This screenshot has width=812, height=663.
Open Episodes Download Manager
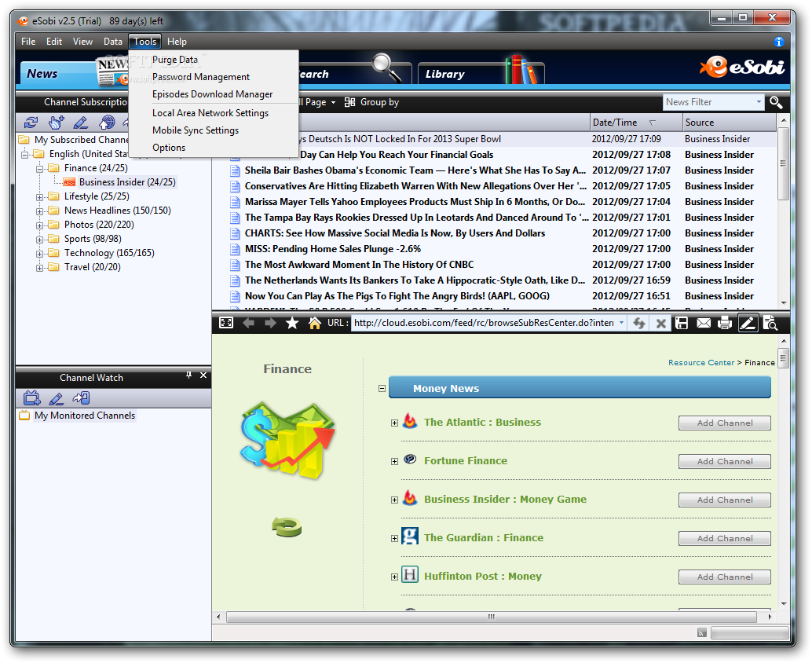tap(212, 94)
